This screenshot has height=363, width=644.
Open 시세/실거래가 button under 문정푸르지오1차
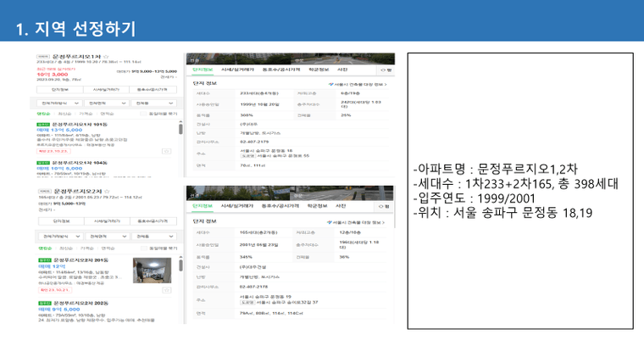pyautogui.click(x=106, y=90)
